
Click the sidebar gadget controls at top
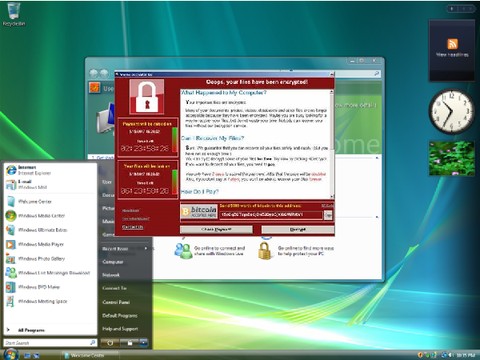tap(462, 9)
